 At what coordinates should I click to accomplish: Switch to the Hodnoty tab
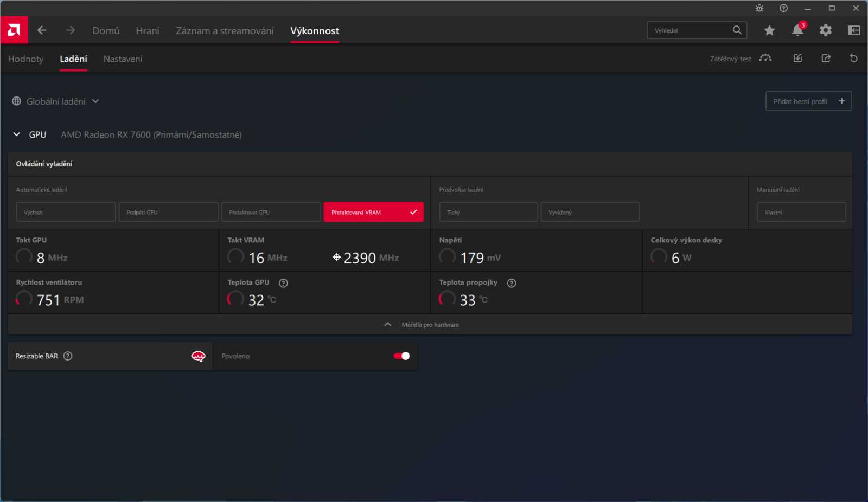(25, 59)
